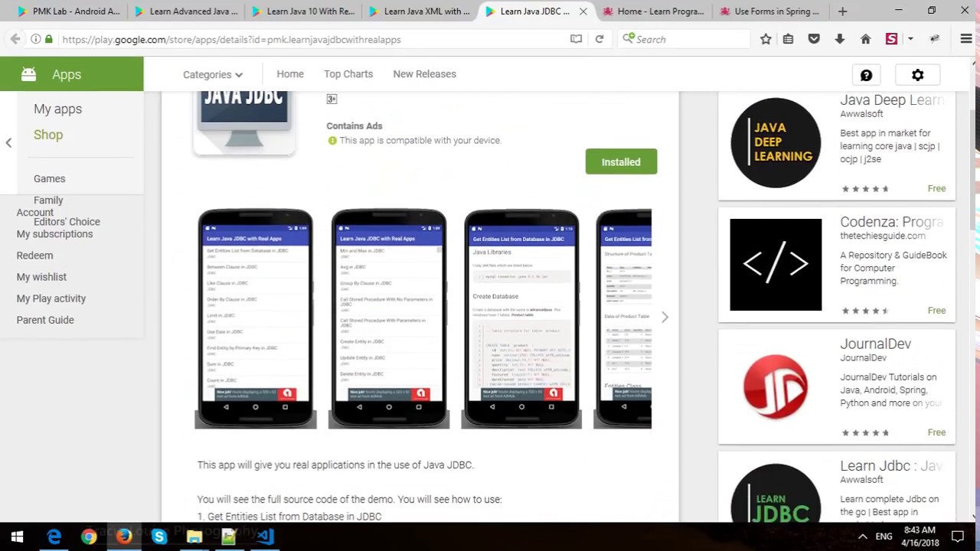
Task: Open Visual Studio Code from the taskbar
Action: pyautogui.click(x=265, y=536)
